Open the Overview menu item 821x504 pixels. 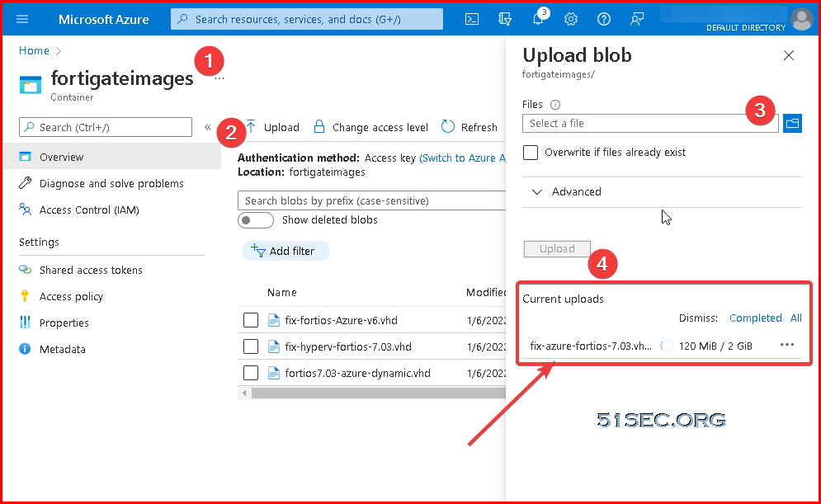112,157
